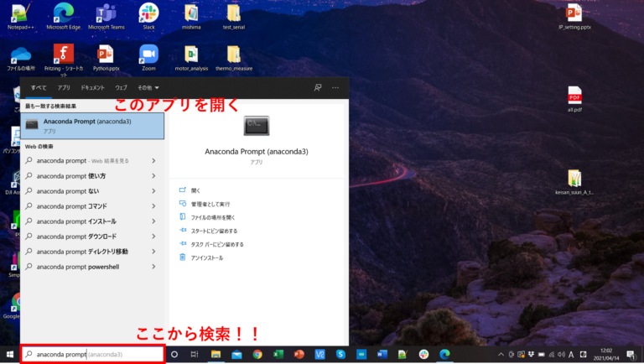
Task: Click the taskbar clock showing 12:02
Action: click(x=606, y=355)
